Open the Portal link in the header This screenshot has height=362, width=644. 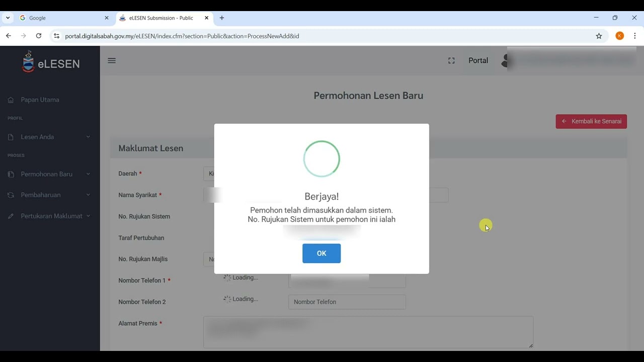[x=478, y=60]
